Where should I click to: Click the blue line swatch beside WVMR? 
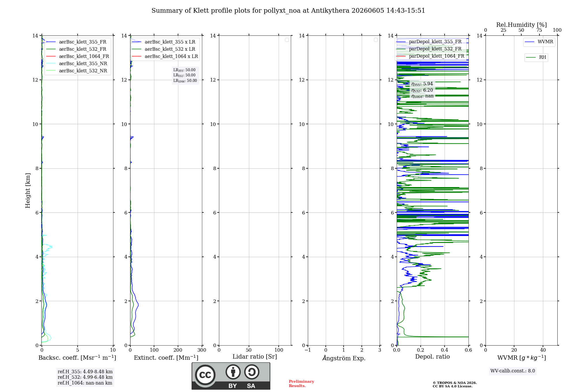point(530,42)
